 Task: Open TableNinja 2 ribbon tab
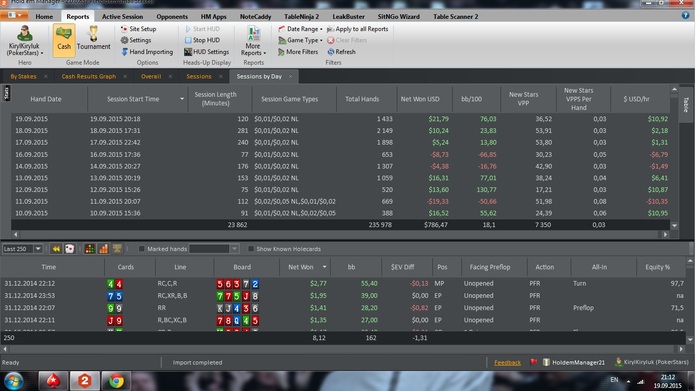301,17
